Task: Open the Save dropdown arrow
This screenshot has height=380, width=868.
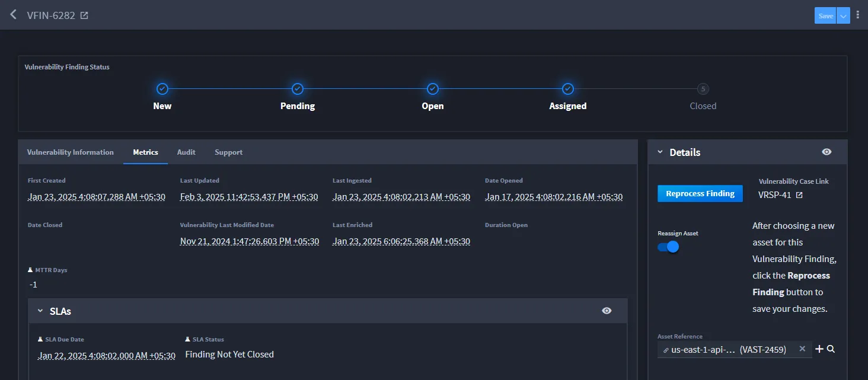Action: [x=843, y=16]
